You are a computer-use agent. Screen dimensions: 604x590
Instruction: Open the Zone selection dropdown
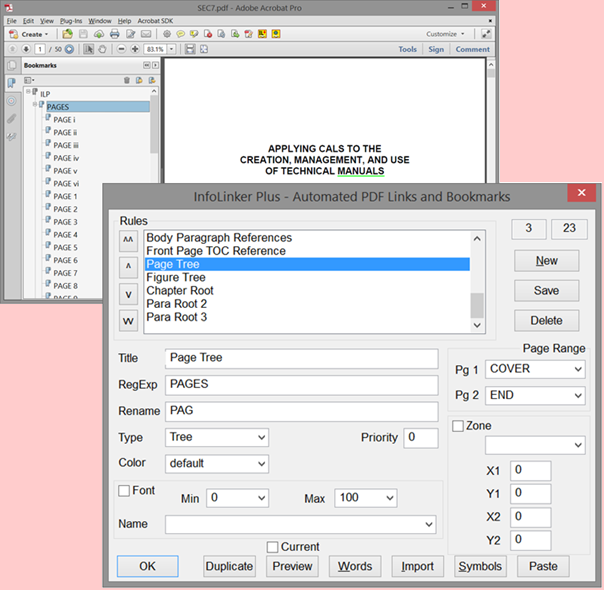535,445
